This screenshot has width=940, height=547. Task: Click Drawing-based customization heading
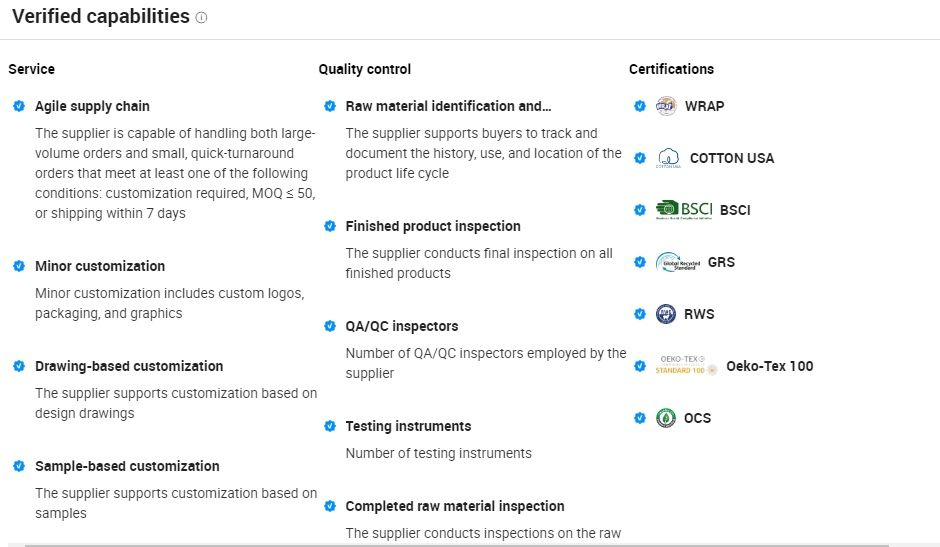pyautogui.click(x=129, y=366)
